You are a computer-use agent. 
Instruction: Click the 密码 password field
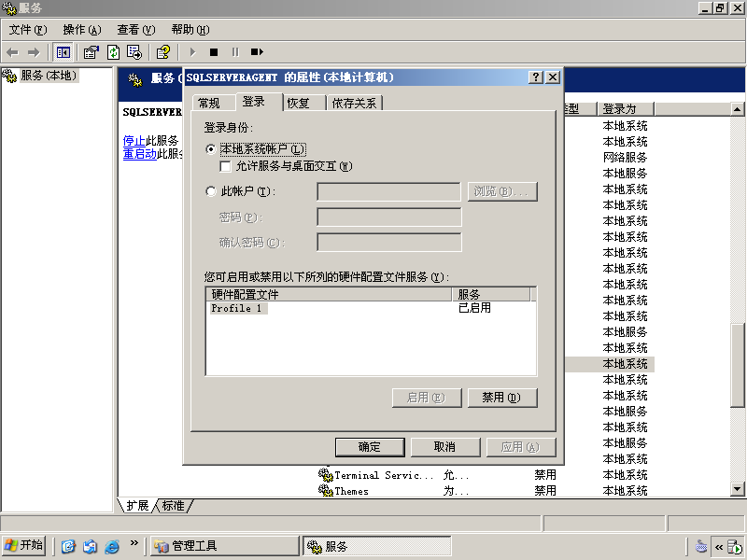(388, 217)
